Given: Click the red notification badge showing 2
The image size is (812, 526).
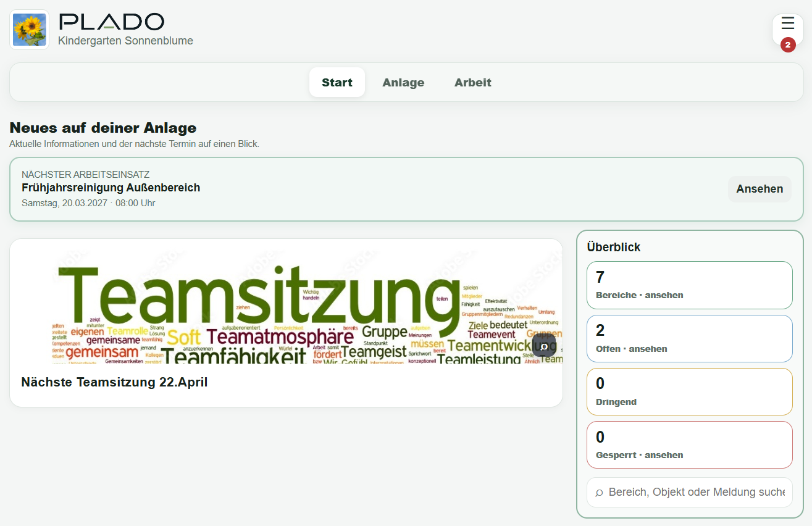Looking at the screenshot, I should point(788,44).
